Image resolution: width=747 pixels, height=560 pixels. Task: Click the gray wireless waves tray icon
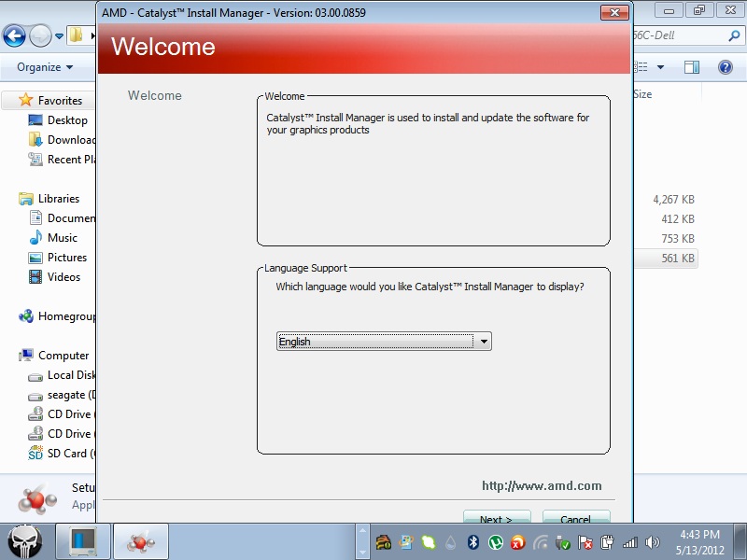(x=541, y=542)
